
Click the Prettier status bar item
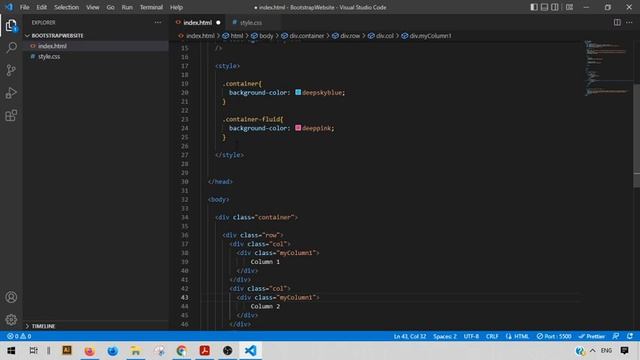[591, 336]
